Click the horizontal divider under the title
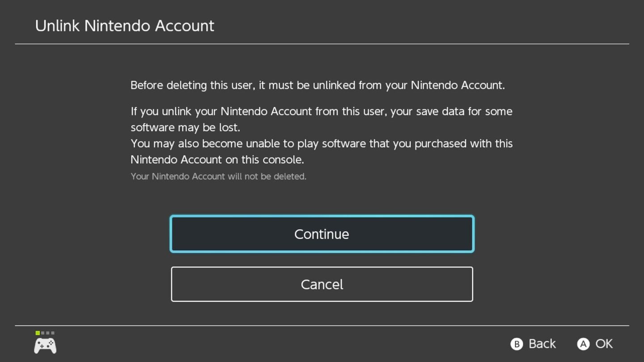The width and height of the screenshot is (644, 362). [x=322, y=44]
